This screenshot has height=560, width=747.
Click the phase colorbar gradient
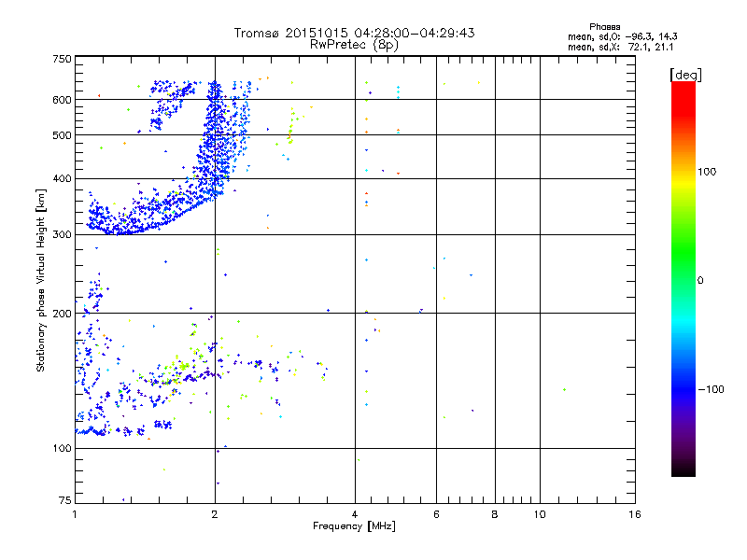(684, 278)
